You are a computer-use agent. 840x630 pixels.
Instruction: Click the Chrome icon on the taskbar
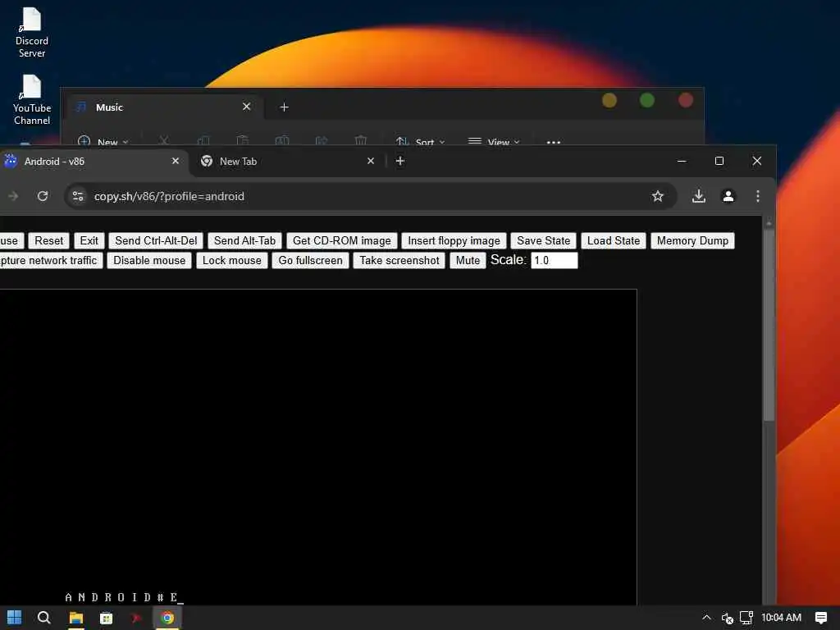(167, 618)
